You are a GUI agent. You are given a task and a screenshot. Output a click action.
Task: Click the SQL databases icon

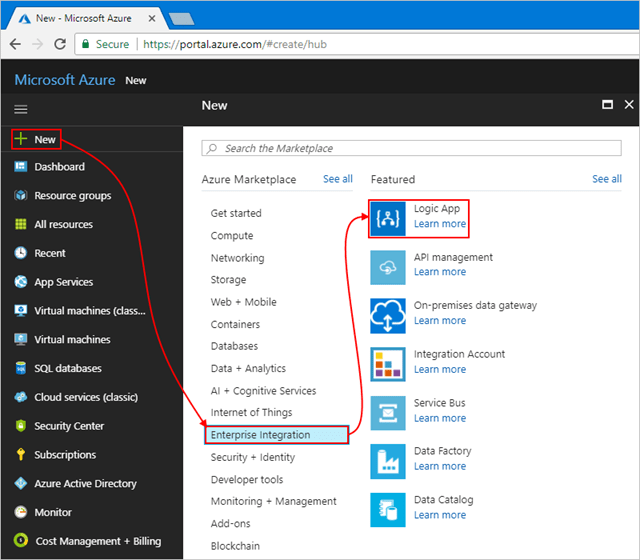tap(20, 368)
